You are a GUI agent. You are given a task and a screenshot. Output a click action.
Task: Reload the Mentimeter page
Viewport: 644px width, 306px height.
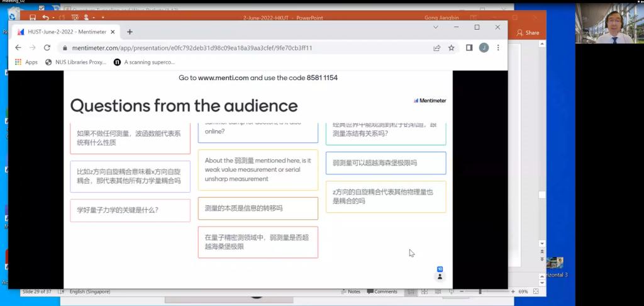pyautogui.click(x=47, y=48)
